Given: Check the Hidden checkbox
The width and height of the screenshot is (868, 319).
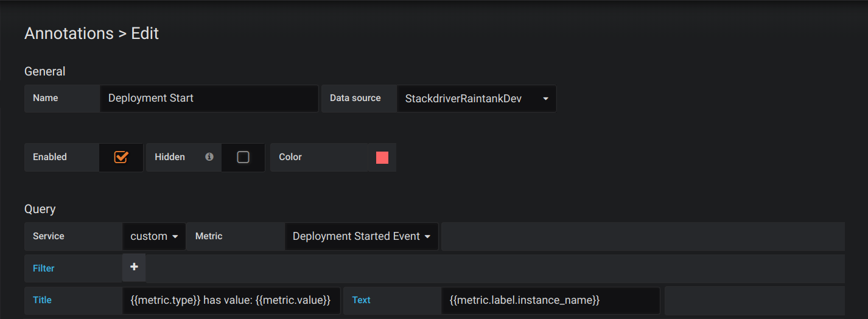Looking at the screenshot, I should (x=243, y=157).
